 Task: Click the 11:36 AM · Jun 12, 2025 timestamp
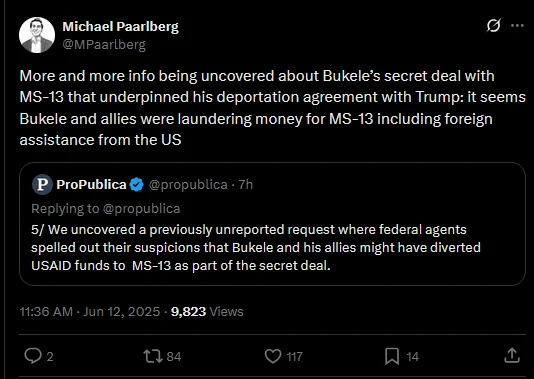pos(90,312)
